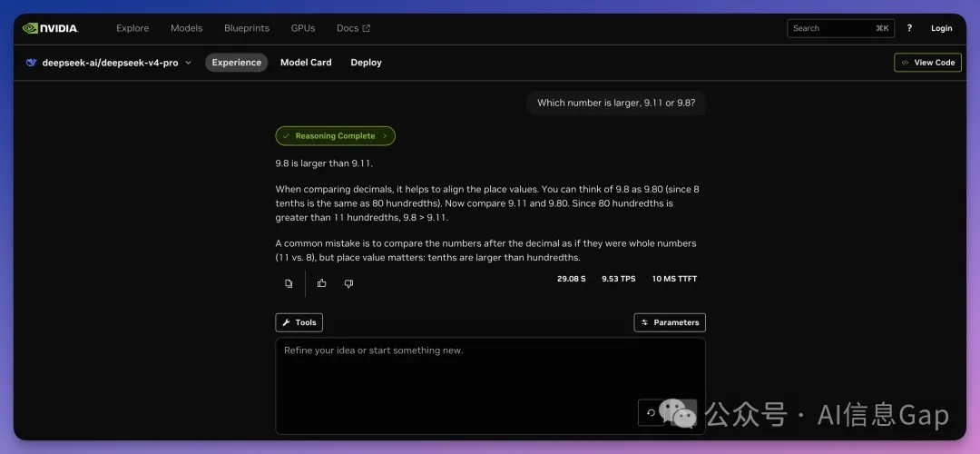Switch to the Deploy tab
Screen dimensions: 980x454
tap(367, 63)
